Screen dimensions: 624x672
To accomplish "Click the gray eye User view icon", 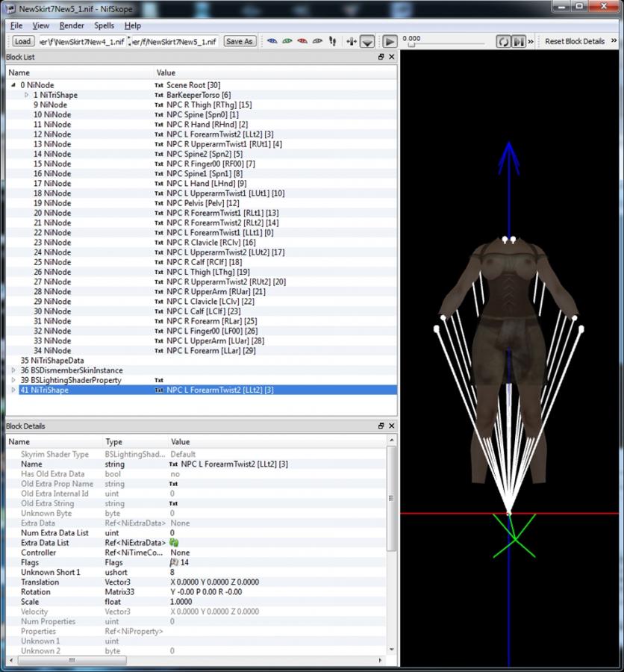I will point(317,41).
